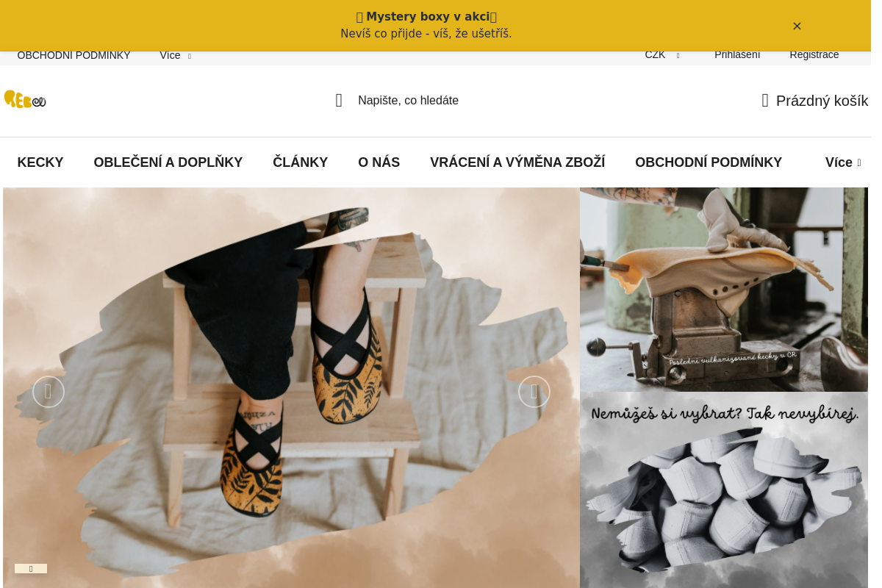Click the Přihlášení login link

coord(737,54)
